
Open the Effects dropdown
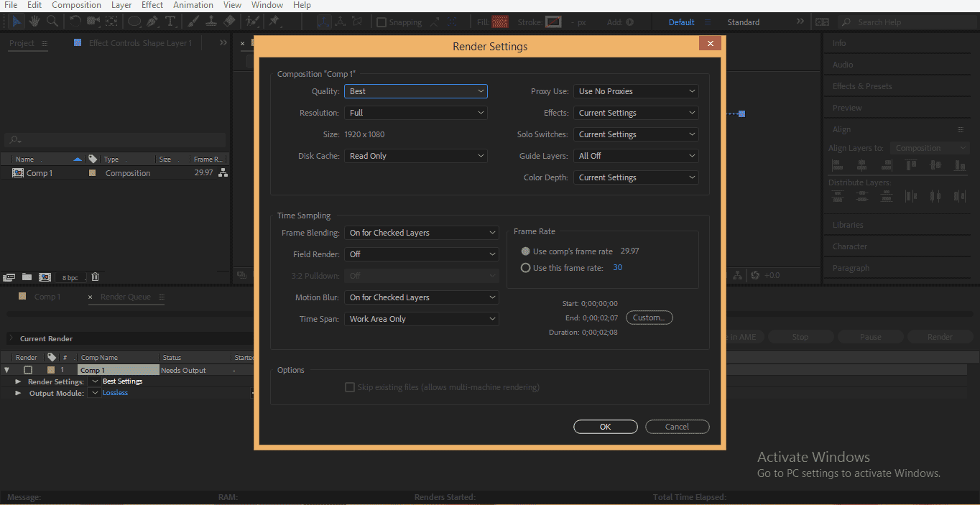click(x=636, y=113)
